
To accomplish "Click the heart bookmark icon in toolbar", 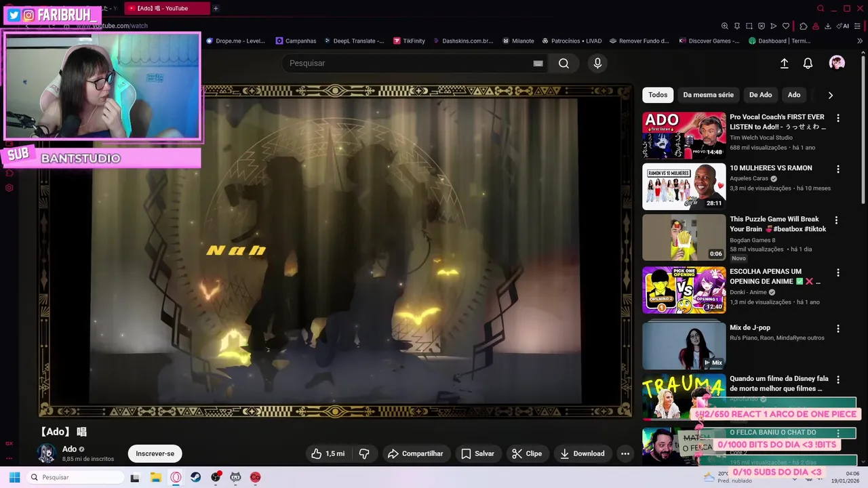I will pyautogui.click(x=786, y=26).
